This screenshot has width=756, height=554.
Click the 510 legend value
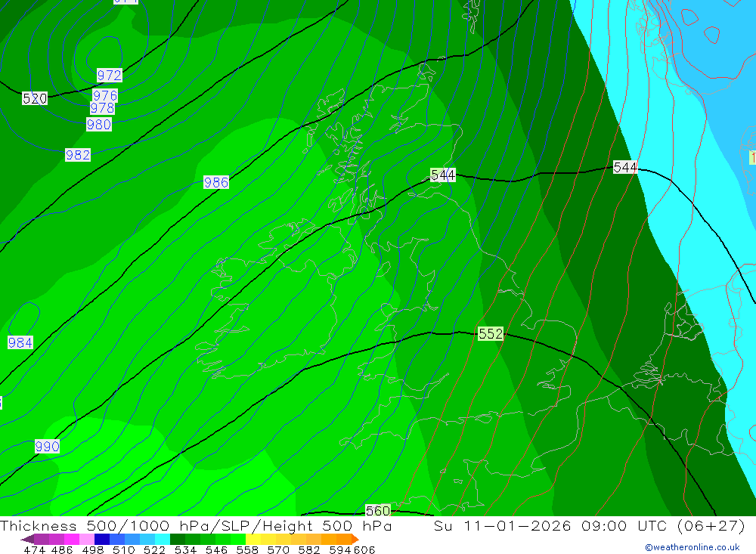124,549
